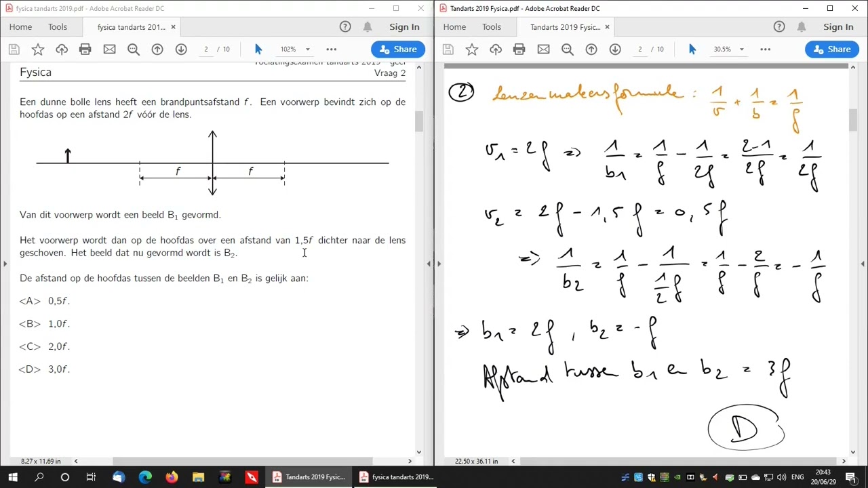This screenshot has height=488, width=868.
Task: Page number field in right window
Action: (639, 49)
